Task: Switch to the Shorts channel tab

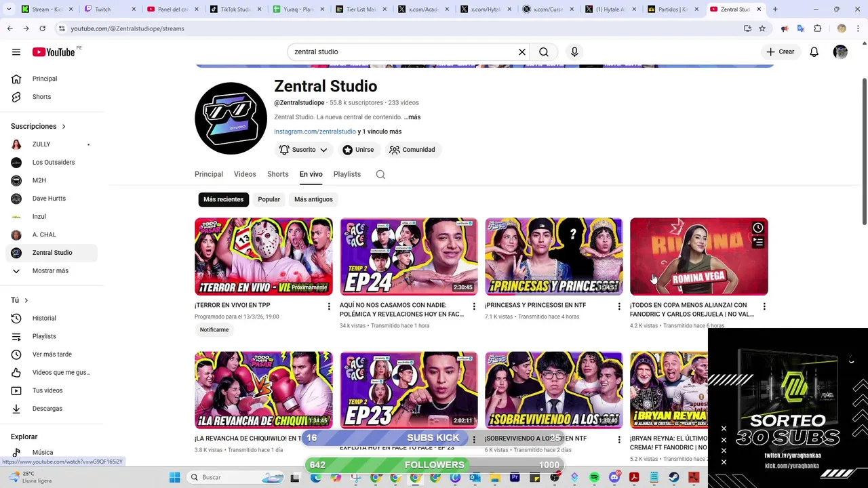Action: pos(277,174)
